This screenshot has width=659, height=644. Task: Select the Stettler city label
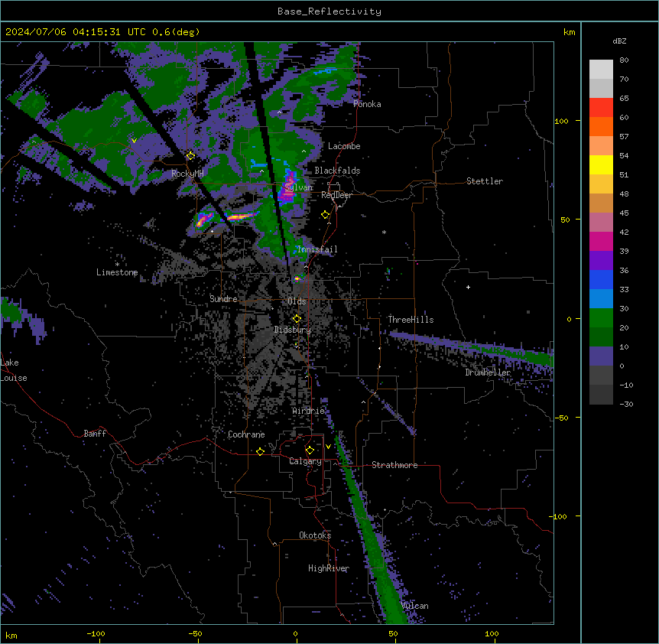click(x=485, y=181)
